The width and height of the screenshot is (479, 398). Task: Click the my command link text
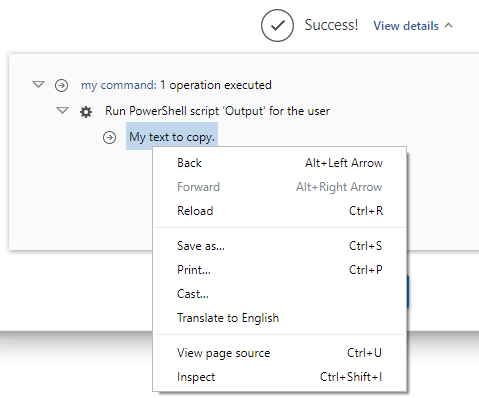(x=119, y=85)
